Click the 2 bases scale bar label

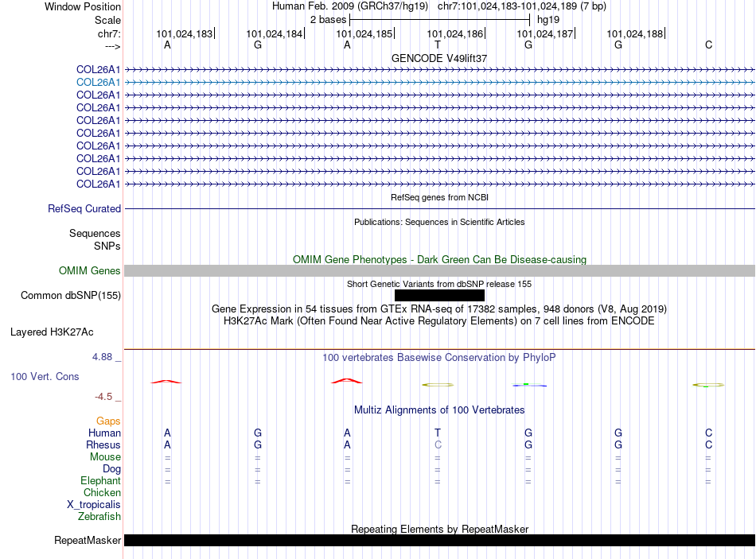pyautogui.click(x=329, y=20)
